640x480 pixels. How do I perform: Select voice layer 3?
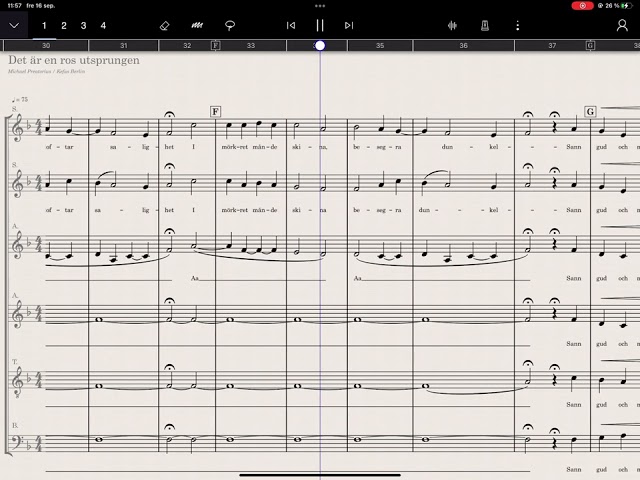(x=83, y=26)
